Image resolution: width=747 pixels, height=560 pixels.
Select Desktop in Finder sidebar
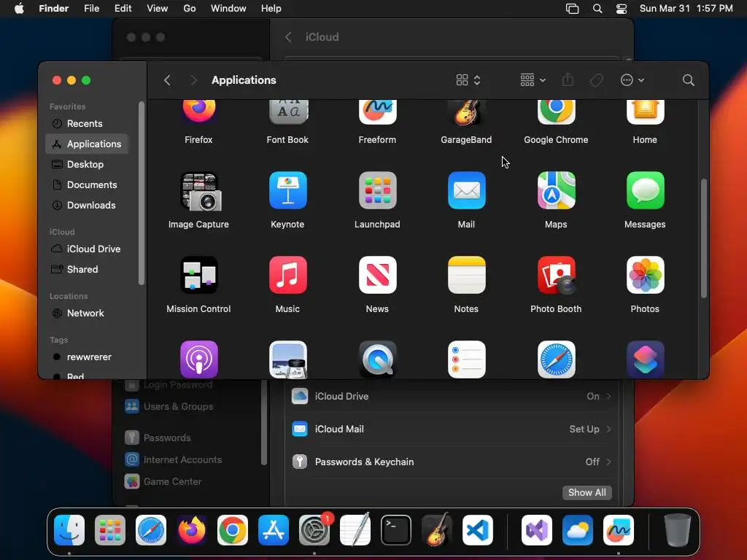click(x=87, y=164)
